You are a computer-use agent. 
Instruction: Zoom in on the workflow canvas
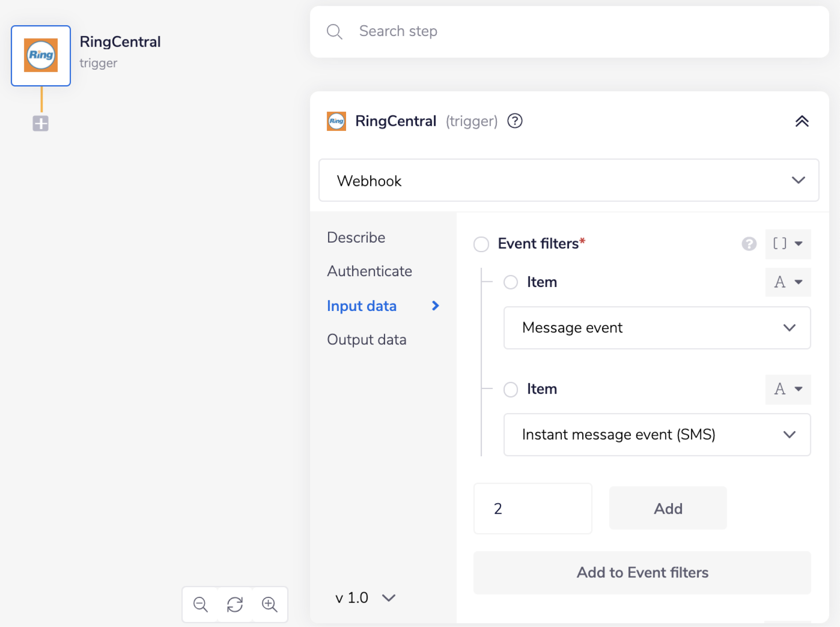point(269,604)
